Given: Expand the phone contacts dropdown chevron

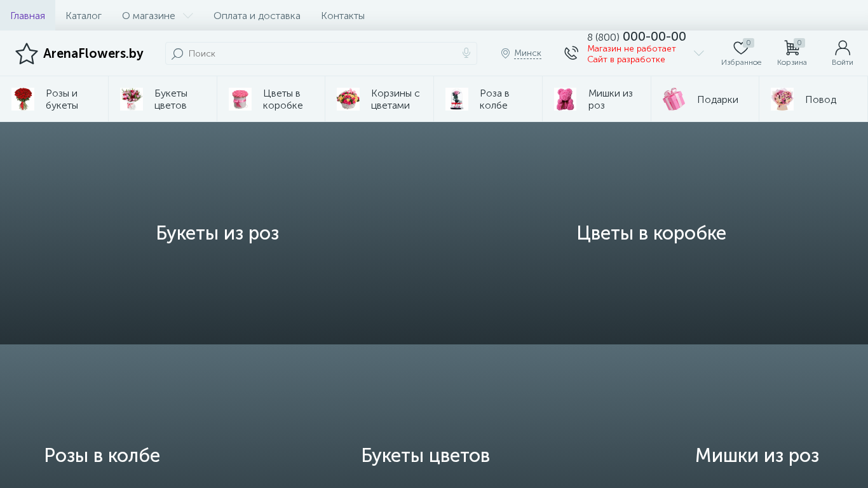Looking at the screenshot, I should [699, 53].
